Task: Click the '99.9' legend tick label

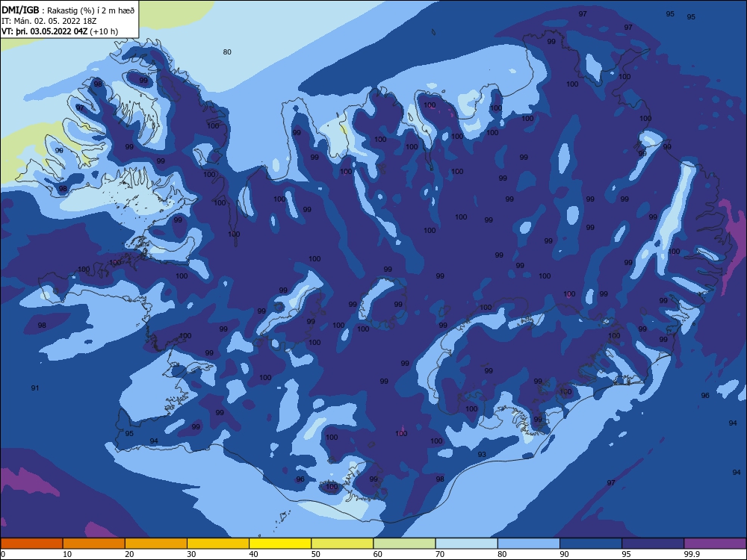Action: [691, 554]
